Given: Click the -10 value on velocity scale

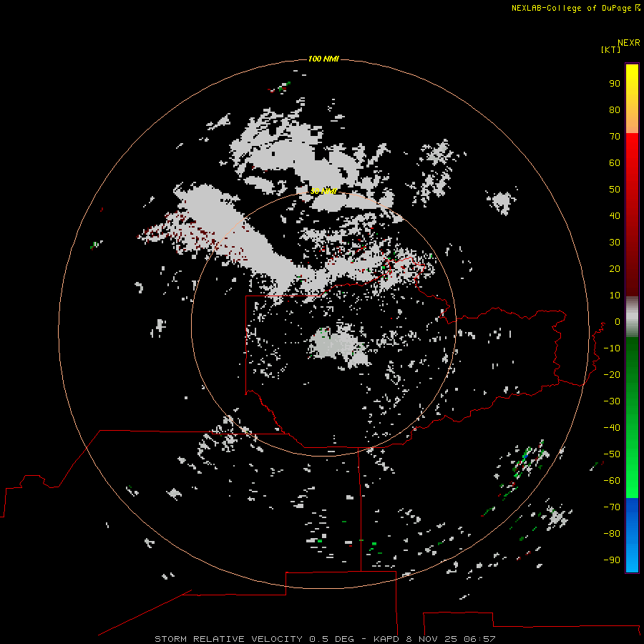Looking at the screenshot, I should pyautogui.click(x=612, y=348).
